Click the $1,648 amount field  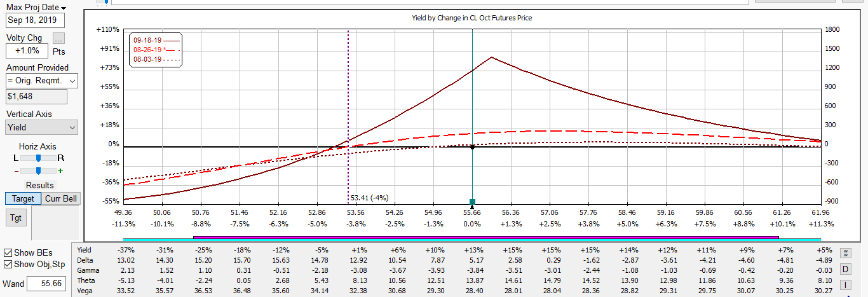[36, 97]
